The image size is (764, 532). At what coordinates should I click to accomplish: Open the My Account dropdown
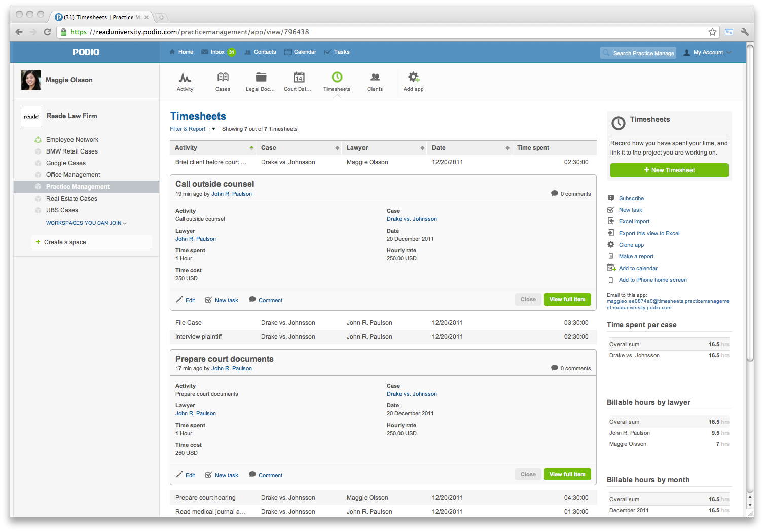click(708, 52)
